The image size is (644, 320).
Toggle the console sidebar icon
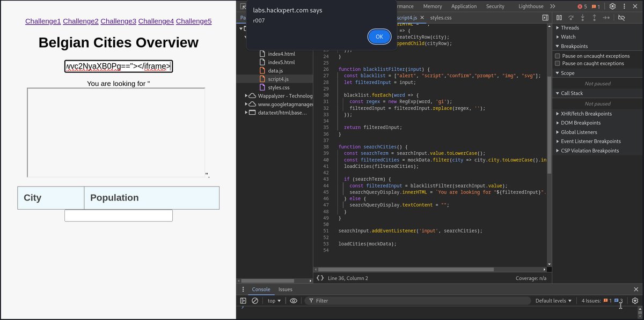point(243,301)
